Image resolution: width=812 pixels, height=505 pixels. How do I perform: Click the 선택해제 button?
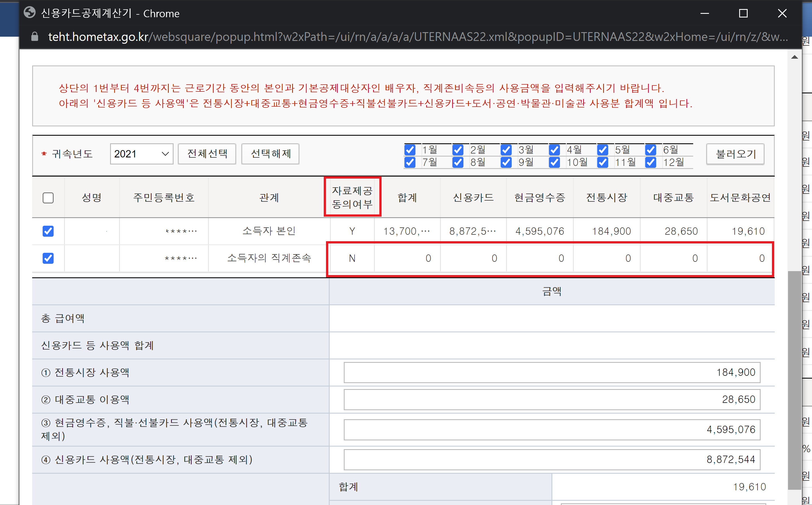click(x=270, y=154)
